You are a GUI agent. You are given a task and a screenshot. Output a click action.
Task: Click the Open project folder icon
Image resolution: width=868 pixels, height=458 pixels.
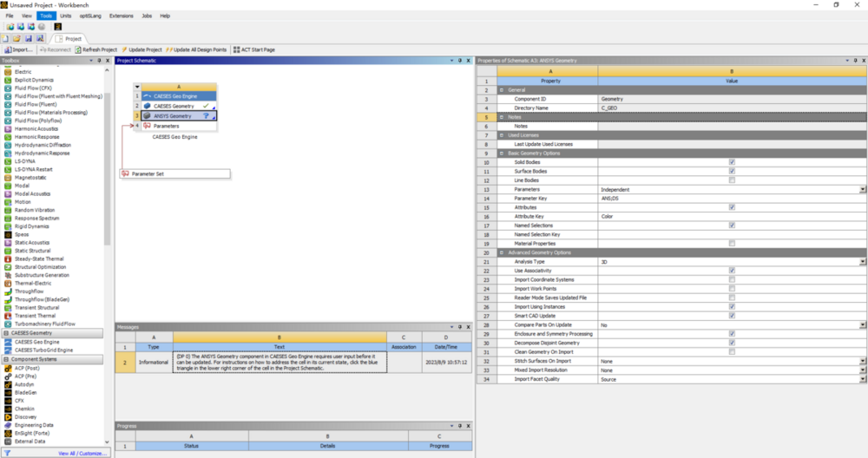(16, 39)
